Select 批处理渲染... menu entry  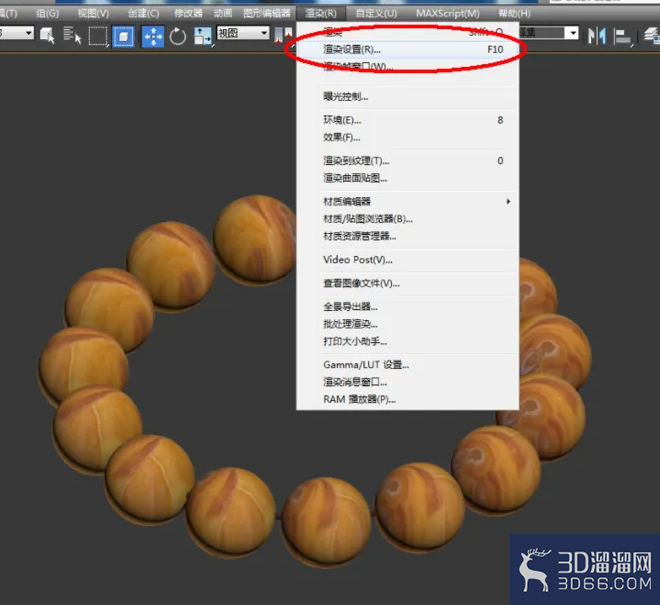[407, 324]
